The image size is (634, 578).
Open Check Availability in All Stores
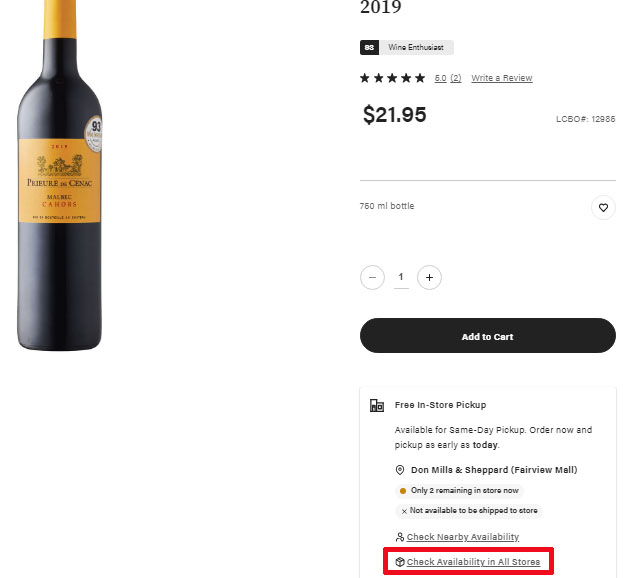click(473, 562)
